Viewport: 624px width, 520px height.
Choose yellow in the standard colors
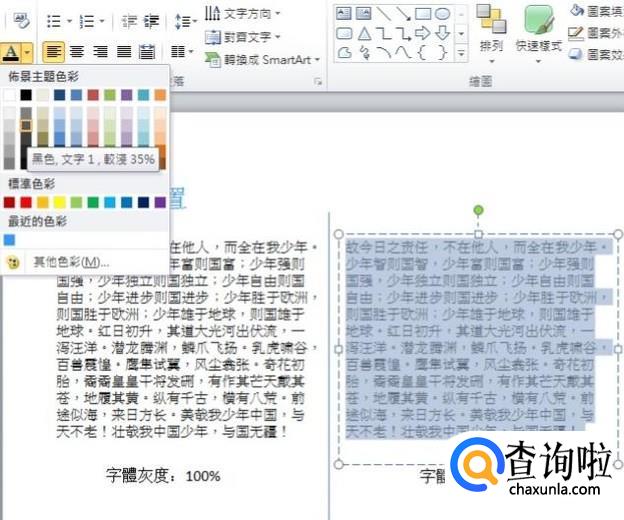pyautogui.click(x=60, y=203)
